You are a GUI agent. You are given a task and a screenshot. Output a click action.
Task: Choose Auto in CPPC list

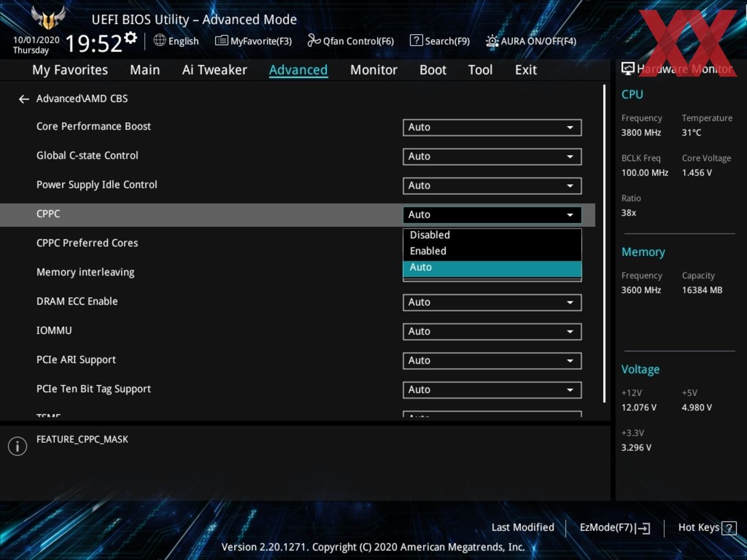492,267
